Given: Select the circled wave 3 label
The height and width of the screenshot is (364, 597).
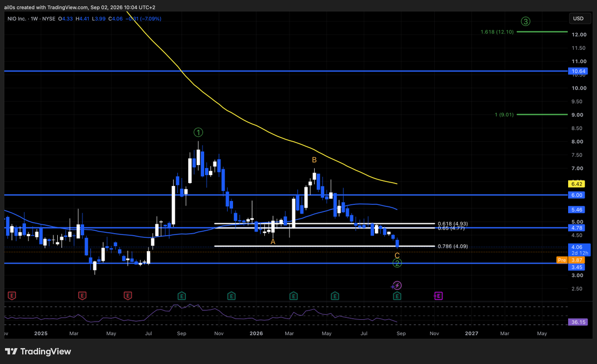Looking at the screenshot, I should tap(525, 21).
